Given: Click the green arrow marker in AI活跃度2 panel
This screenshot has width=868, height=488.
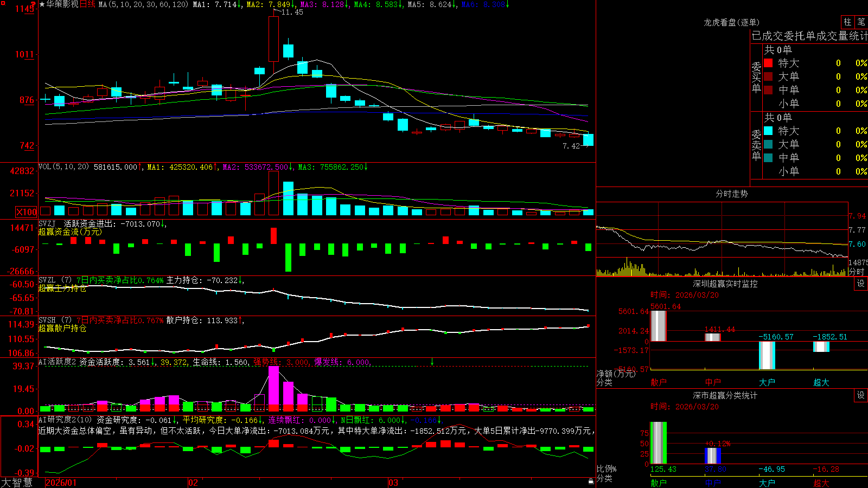Looking at the screenshot, I should click(432, 362).
